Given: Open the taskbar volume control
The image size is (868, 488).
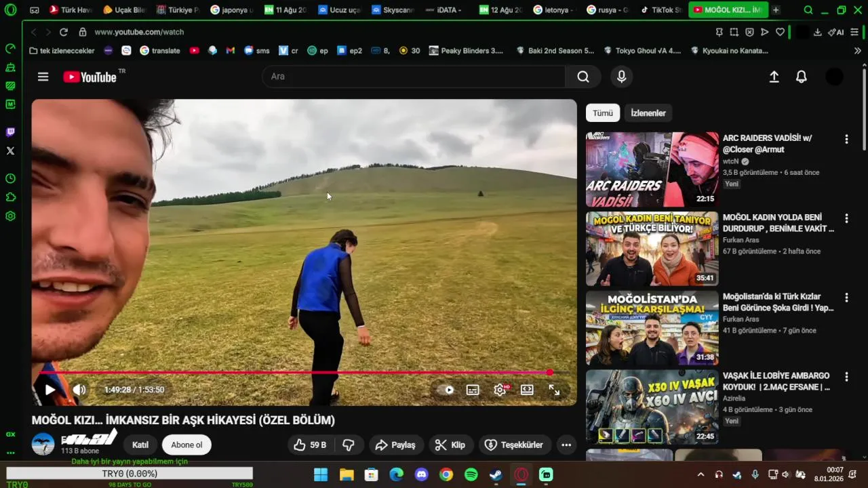Looking at the screenshot, I should (x=786, y=474).
